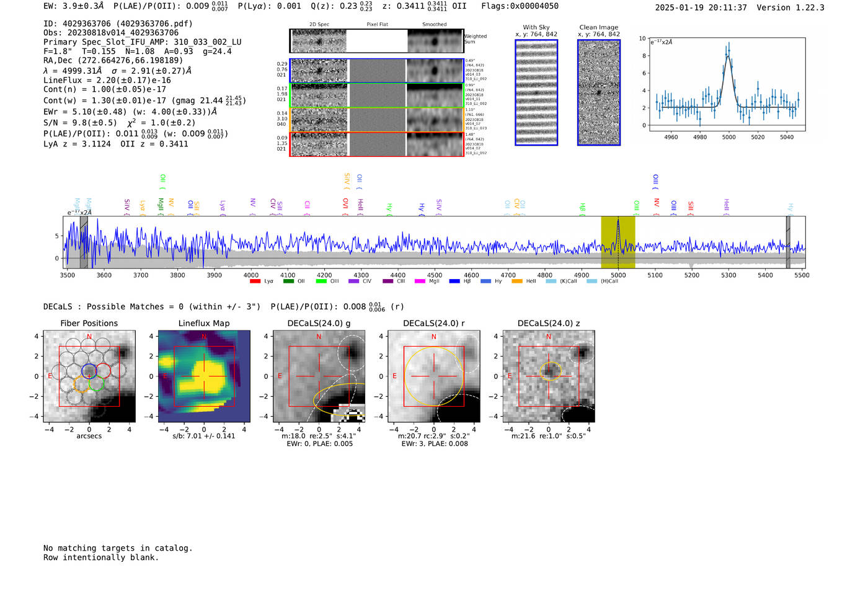Click the 'Pixel Flat' column header
868x591 pixels.
coord(377,25)
